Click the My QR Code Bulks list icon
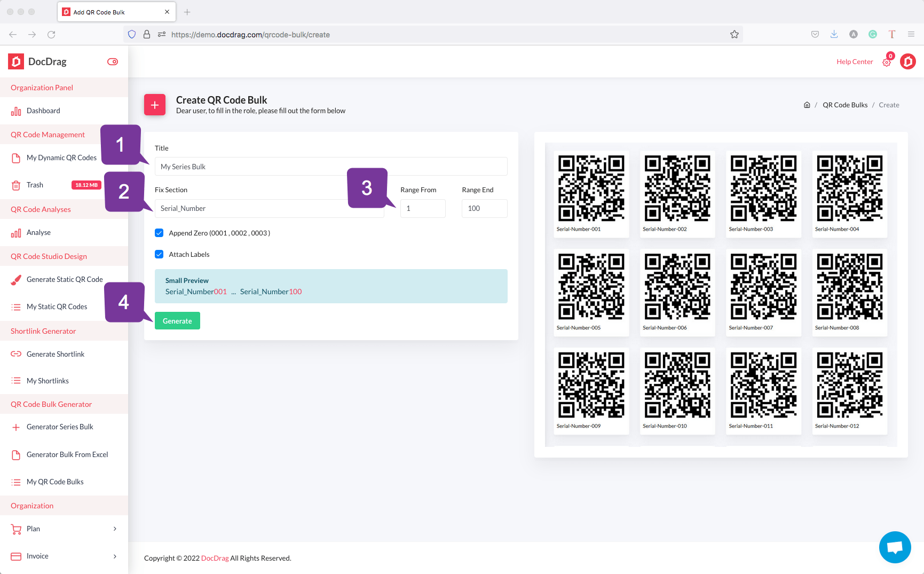The width and height of the screenshot is (924, 574). click(16, 482)
